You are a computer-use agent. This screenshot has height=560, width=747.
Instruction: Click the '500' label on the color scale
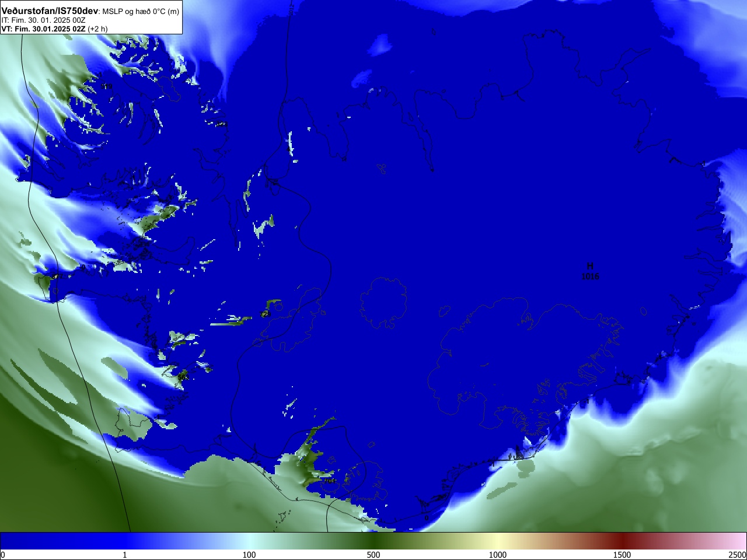pos(373,555)
